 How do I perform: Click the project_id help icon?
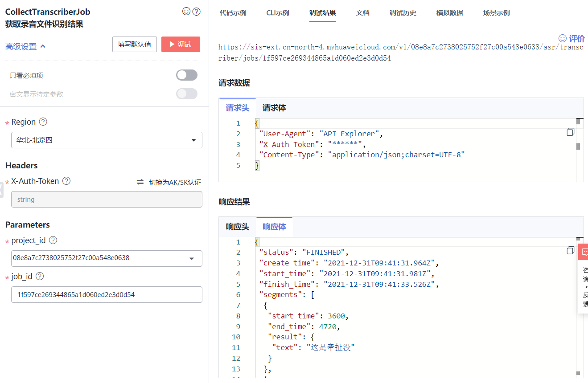tap(53, 240)
